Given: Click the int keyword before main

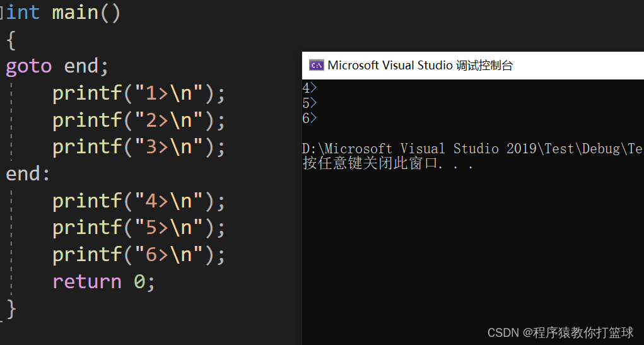Looking at the screenshot, I should point(23,13).
